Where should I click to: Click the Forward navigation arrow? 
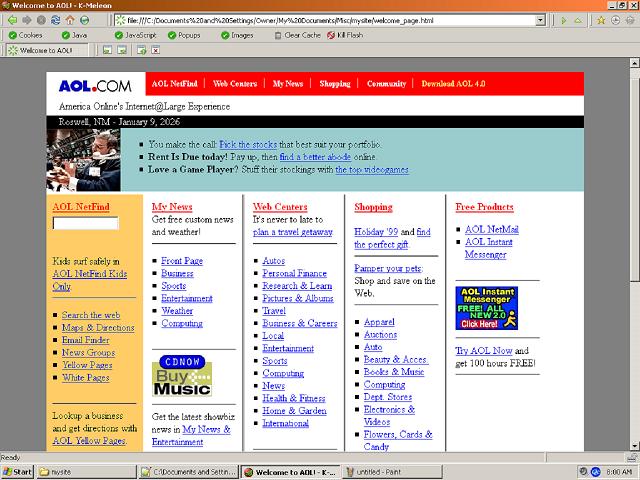click(x=25, y=20)
